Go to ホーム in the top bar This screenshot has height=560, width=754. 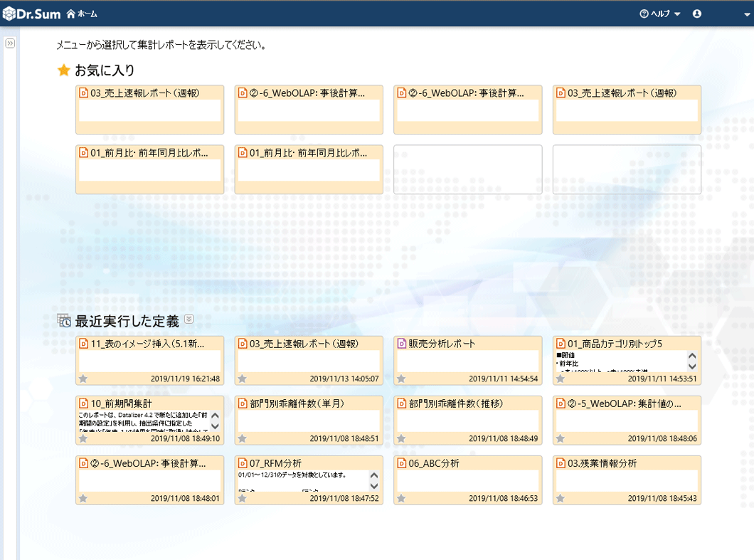(x=82, y=14)
